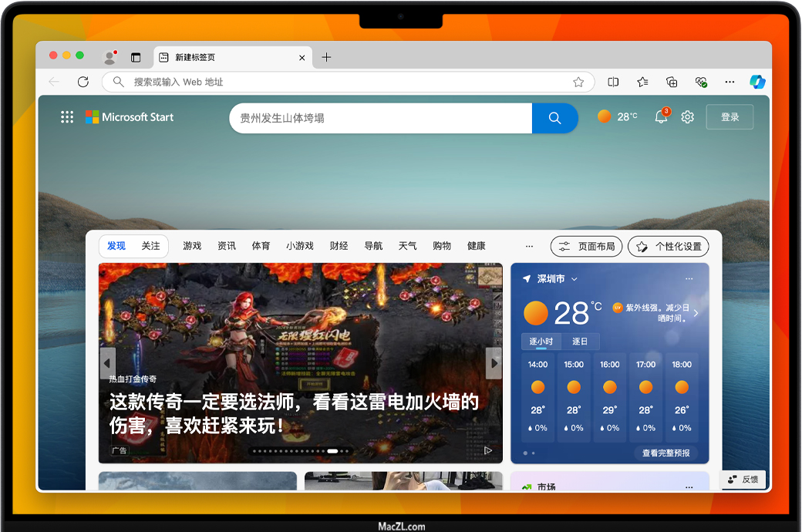The width and height of the screenshot is (802, 532).
Task: Show the next carousel slide
Action: click(494, 363)
